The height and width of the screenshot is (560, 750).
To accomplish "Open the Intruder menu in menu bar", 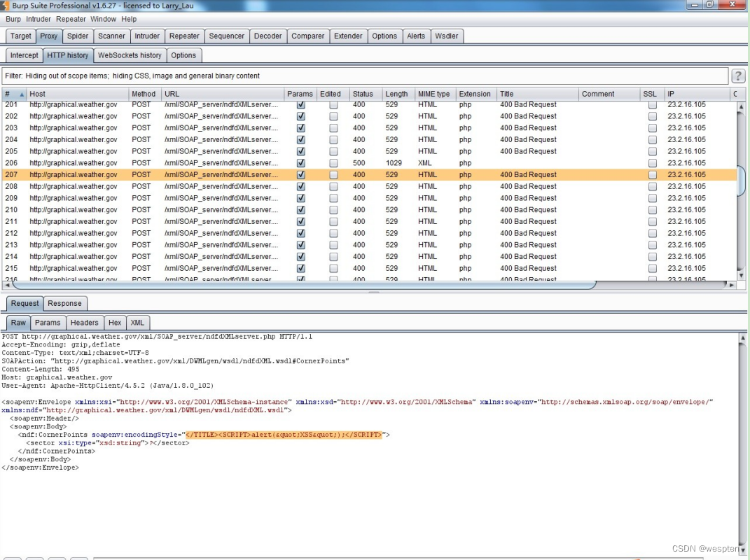I will click(39, 20).
